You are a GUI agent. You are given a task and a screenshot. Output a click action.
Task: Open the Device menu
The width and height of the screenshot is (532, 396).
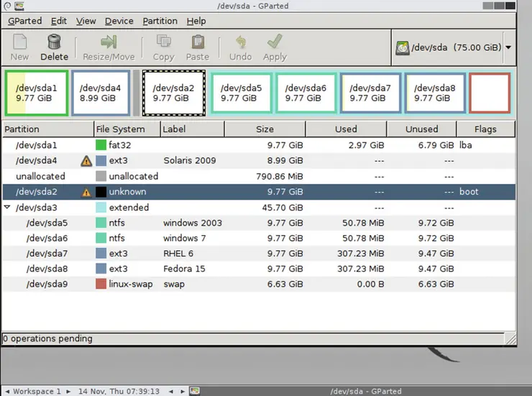pos(119,21)
